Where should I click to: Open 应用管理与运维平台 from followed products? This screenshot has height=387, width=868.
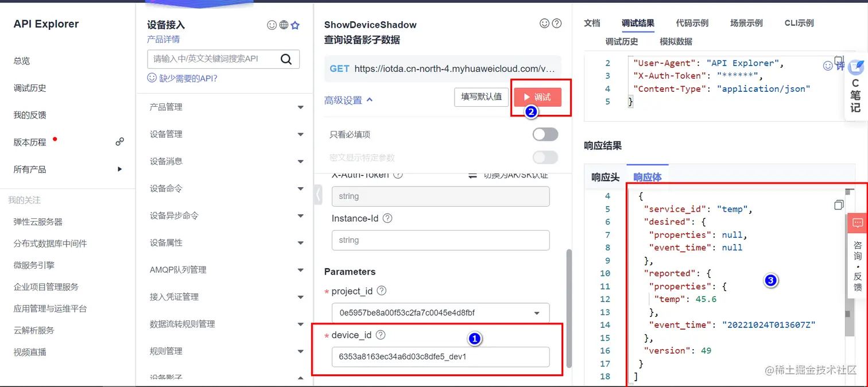pyautogui.click(x=51, y=308)
